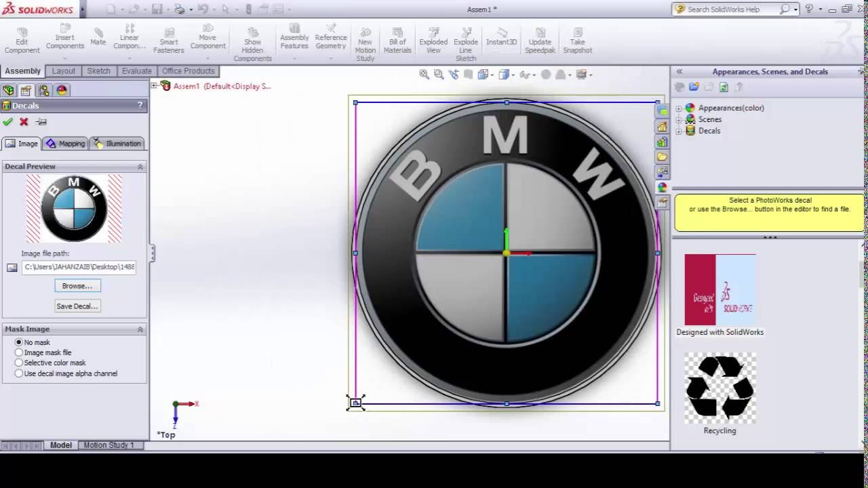
Task: Open SolidWorks Resources task pane tab
Action: point(662,127)
